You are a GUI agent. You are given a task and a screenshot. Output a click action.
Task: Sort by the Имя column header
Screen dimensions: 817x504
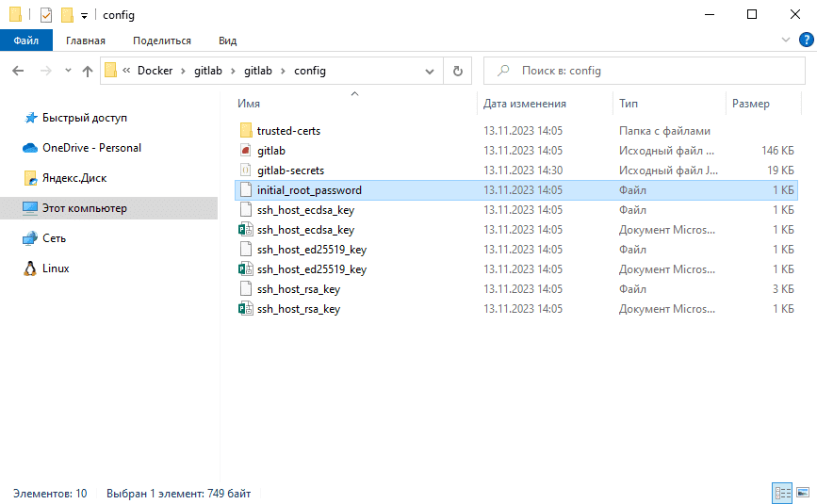(249, 104)
